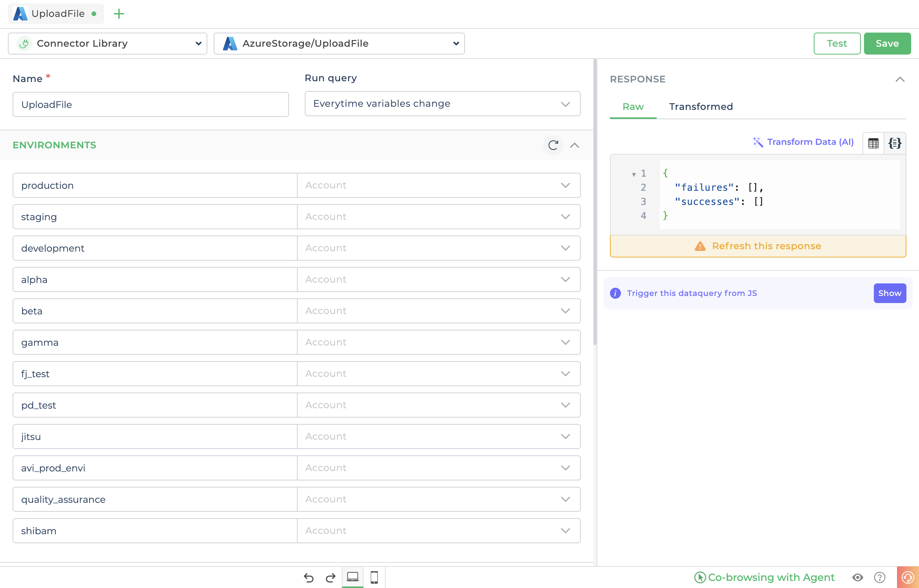Open the gamma Account dropdown
This screenshot has height=588, width=919.
(x=439, y=342)
